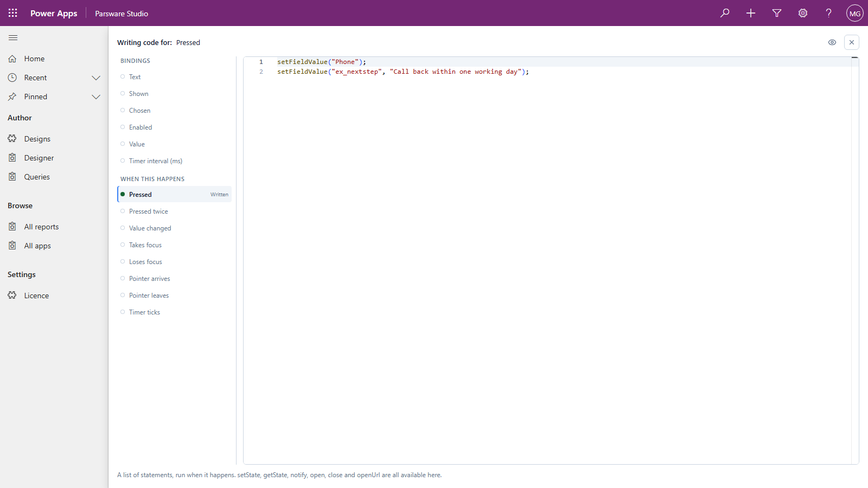Open Designs in the Author section
Viewport: 868px width, 488px height.
(54, 139)
